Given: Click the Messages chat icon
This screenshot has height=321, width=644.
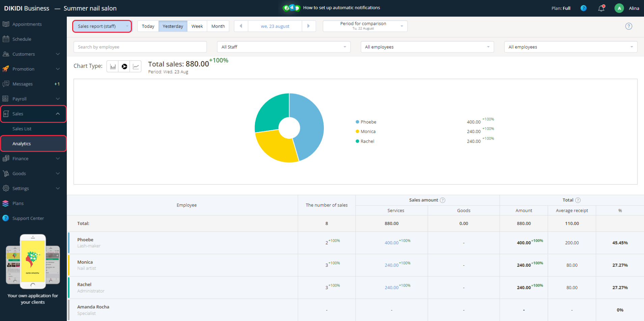Looking at the screenshot, I should pyautogui.click(x=6, y=84).
